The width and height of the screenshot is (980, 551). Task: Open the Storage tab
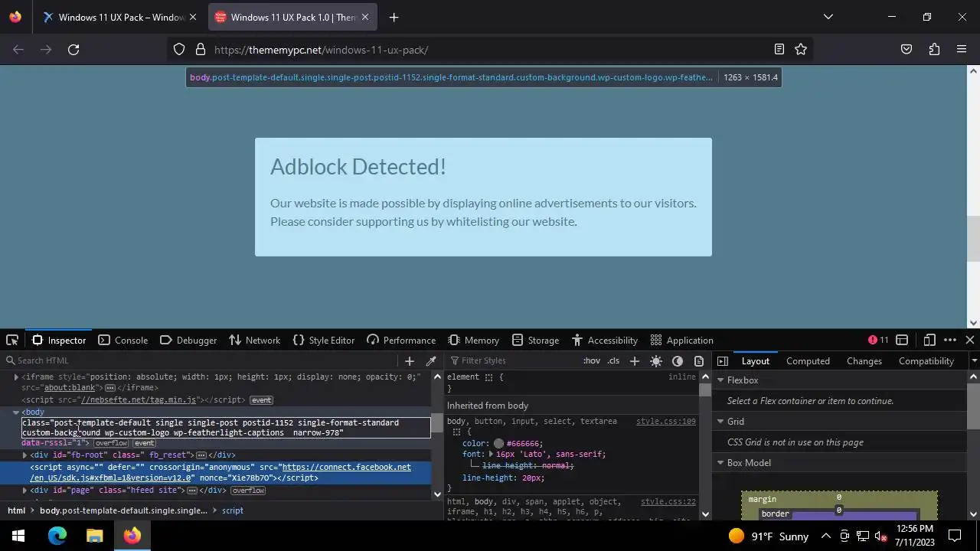tap(535, 340)
